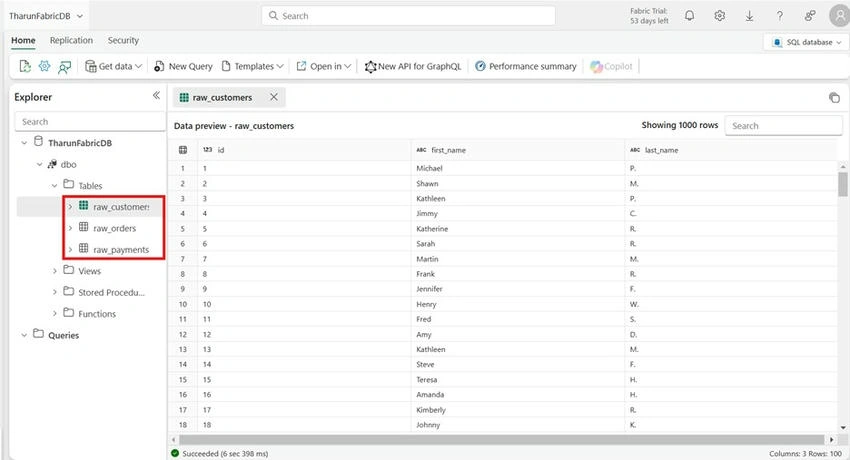Select raw_customers in Explorer tree
This screenshot has height=460, width=850.
[121, 207]
